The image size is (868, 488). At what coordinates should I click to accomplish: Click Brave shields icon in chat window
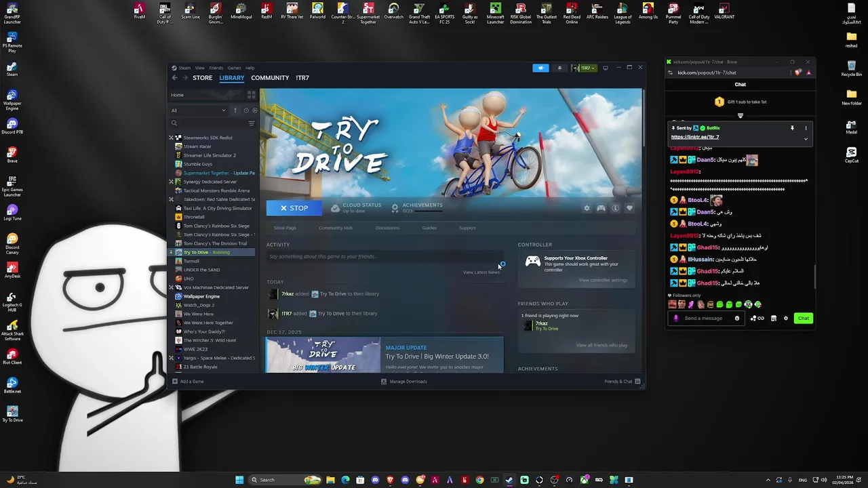coord(798,73)
